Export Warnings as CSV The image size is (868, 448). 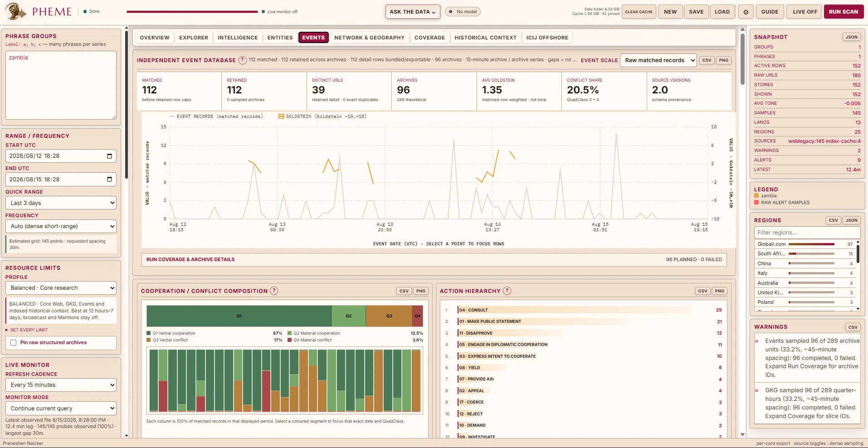coord(853,327)
